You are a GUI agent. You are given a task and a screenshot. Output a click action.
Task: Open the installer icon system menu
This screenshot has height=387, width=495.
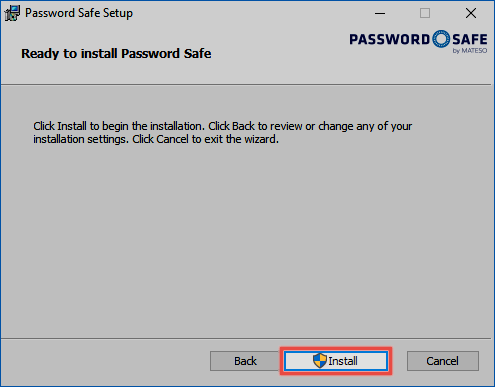pyautogui.click(x=12, y=13)
